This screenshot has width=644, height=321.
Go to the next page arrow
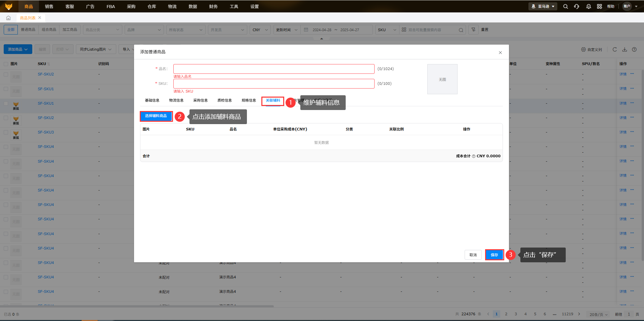click(579, 314)
